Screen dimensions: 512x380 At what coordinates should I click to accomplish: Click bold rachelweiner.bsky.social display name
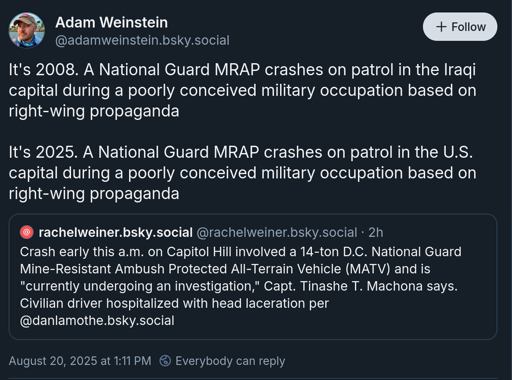(116, 232)
